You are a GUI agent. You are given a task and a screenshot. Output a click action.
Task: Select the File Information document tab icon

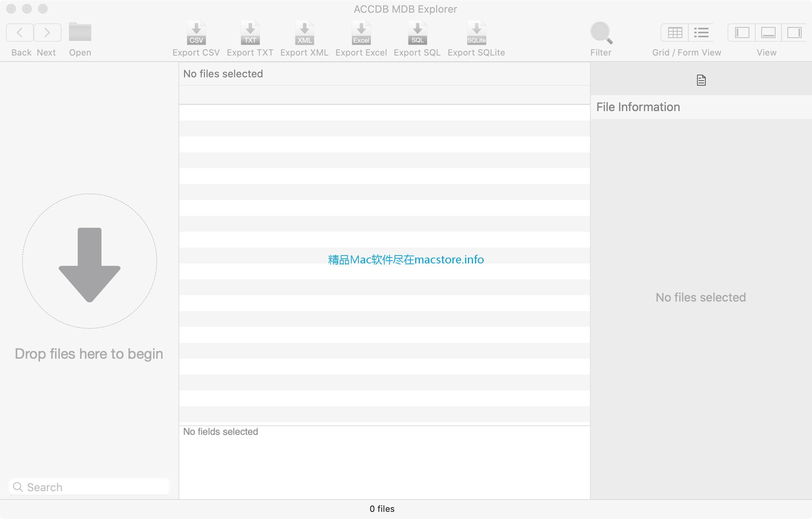tap(701, 80)
